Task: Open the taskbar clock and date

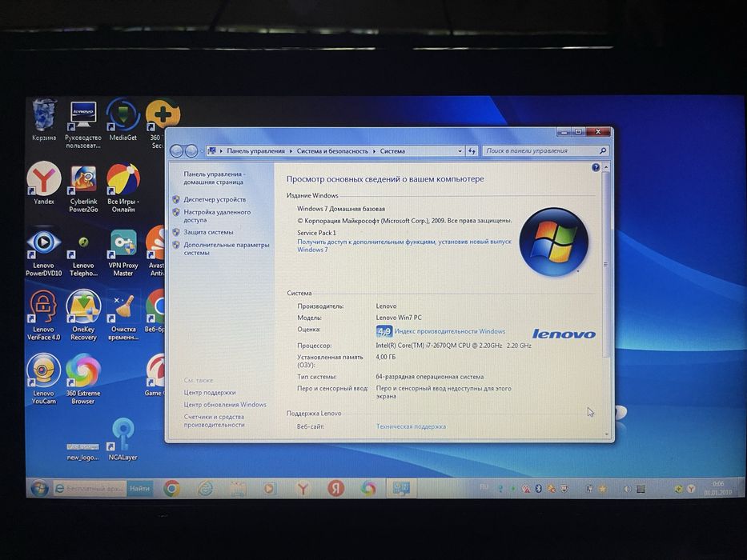Action: (718, 488)
